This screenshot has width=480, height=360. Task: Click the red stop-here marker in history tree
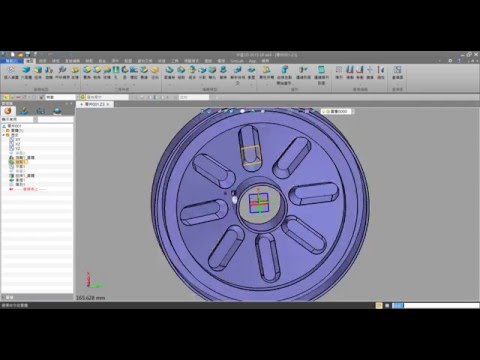28,189
